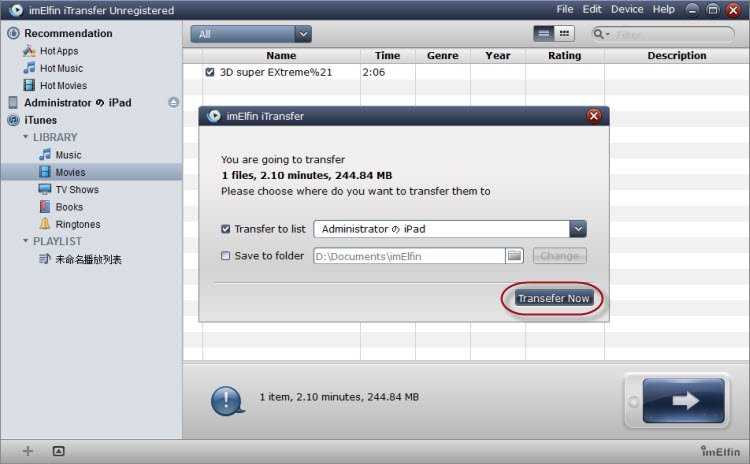Click the Movies film strip icon
The width and height of the screenshot is (750, 464).
point(44,172)
